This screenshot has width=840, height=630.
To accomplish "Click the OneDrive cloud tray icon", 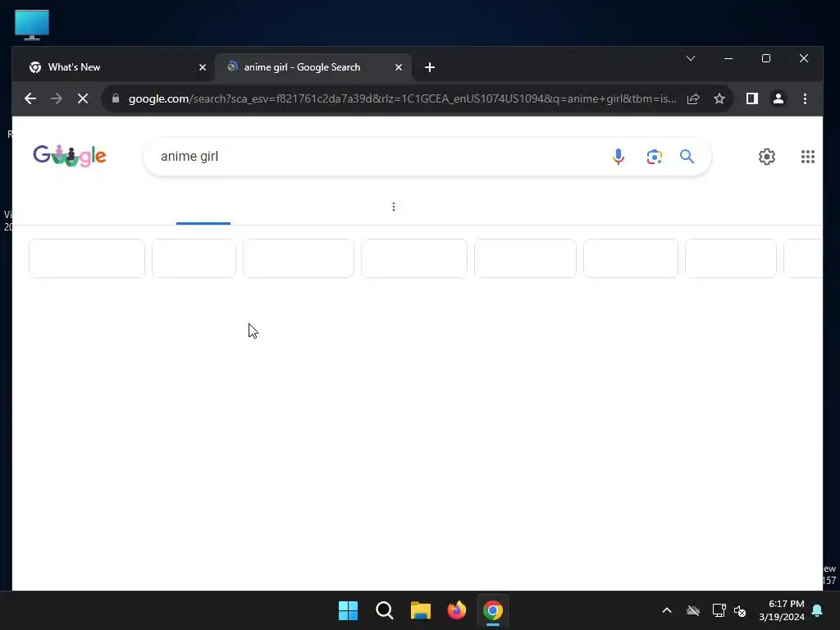I will tap(693, 610).
